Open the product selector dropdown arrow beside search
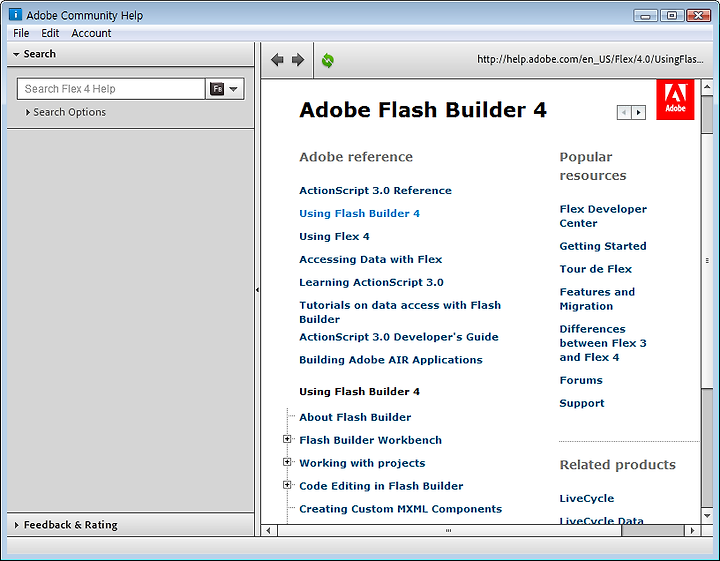Image resolution: width=720 pixels, height=561 pixels. pyautogui.click(x=233, y=89)
